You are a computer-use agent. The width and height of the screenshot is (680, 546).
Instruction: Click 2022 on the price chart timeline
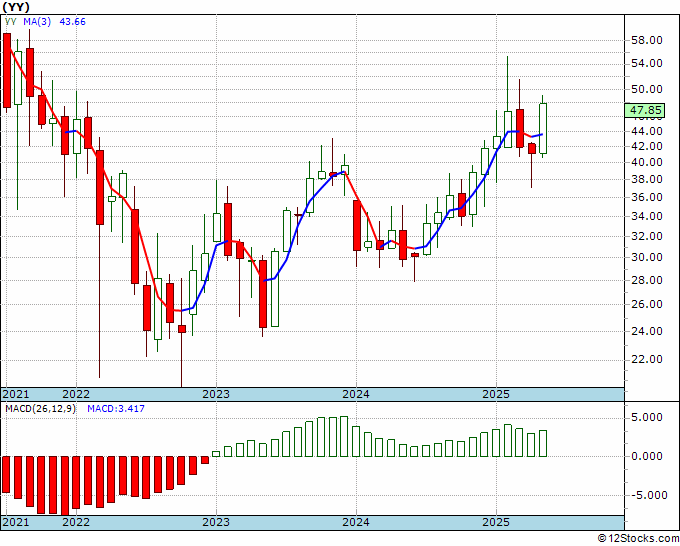76,394
